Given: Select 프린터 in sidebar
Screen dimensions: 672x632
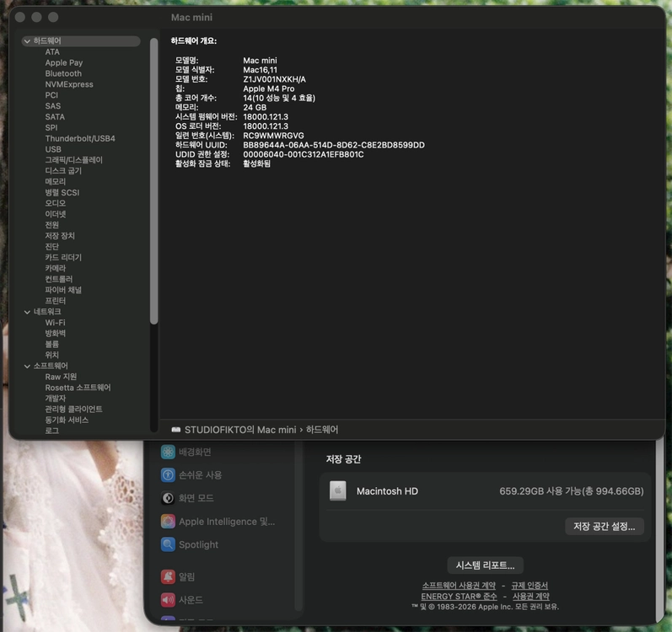Looking at the screenshot, I should click(56, 301).
